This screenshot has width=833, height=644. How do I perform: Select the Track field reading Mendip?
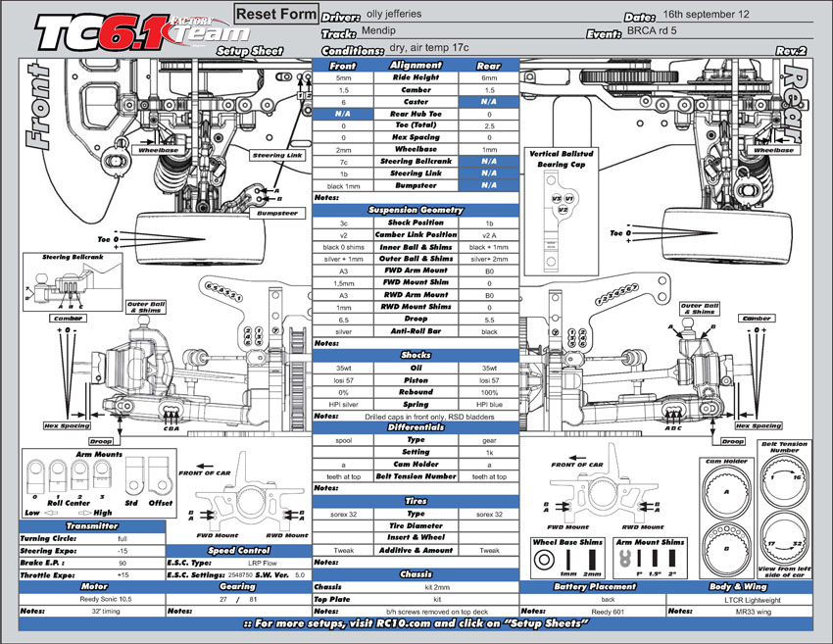pyautogui.click(x=471, y=31)
